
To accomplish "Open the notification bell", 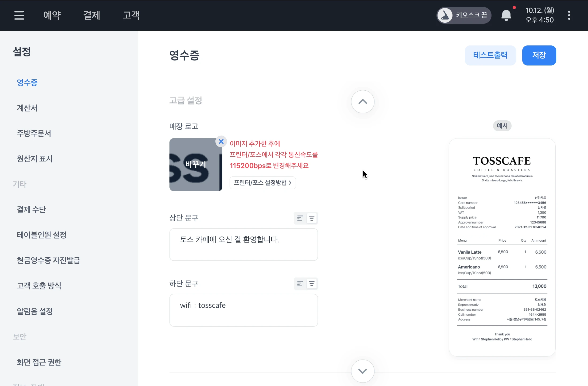I will point(506,15).
